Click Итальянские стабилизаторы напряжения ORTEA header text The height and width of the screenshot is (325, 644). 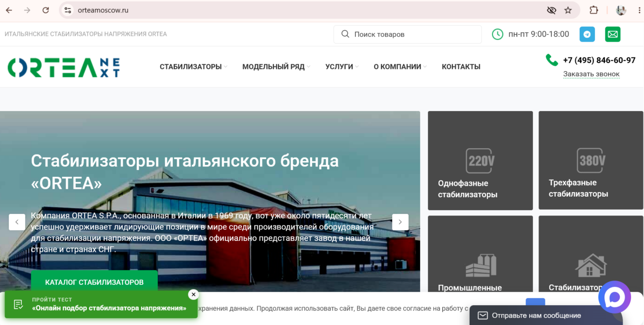[86, 34]
